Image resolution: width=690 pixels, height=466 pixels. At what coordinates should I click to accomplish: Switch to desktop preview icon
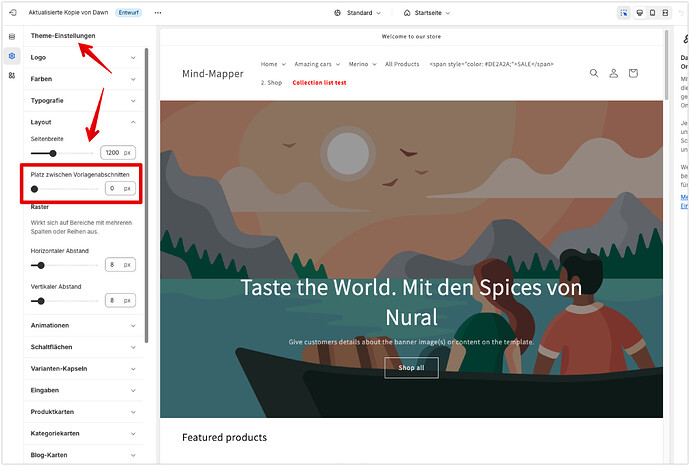640,13
